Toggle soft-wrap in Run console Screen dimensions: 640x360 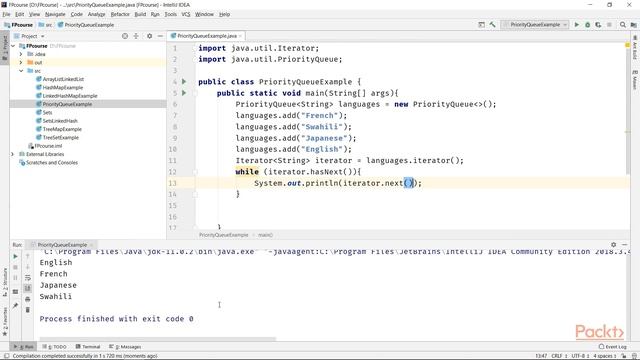tap(28, 278)
